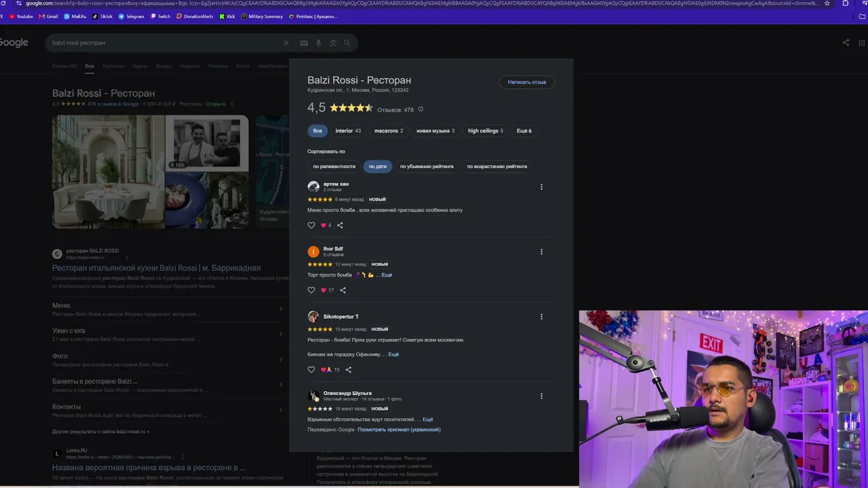Filter reviews by Все chip
Viewport: 868px width, 488px height.
pos(317,131)
